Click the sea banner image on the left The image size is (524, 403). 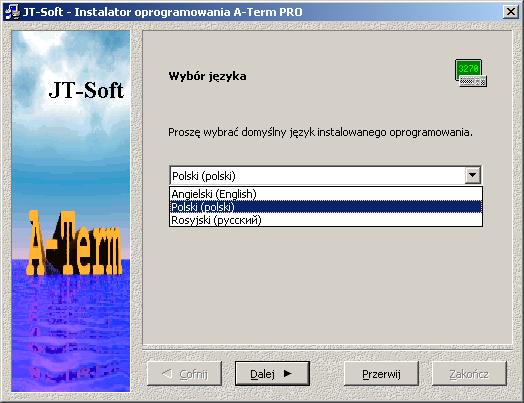pos(71,211)
